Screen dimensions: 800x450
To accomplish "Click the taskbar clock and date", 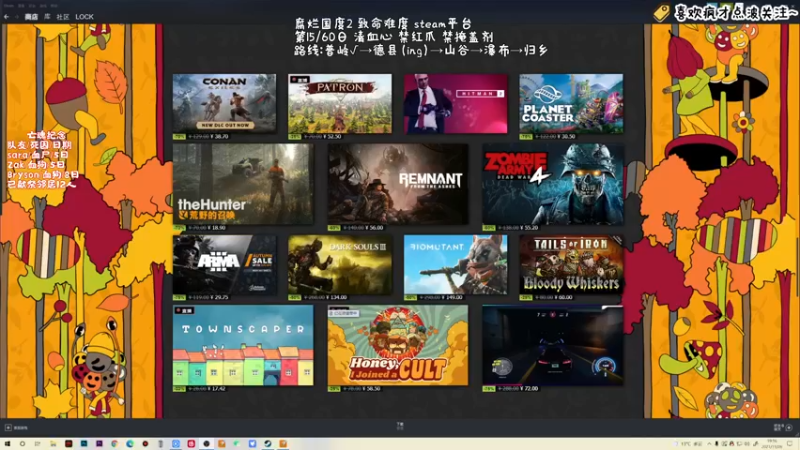I will click(771, 444).
